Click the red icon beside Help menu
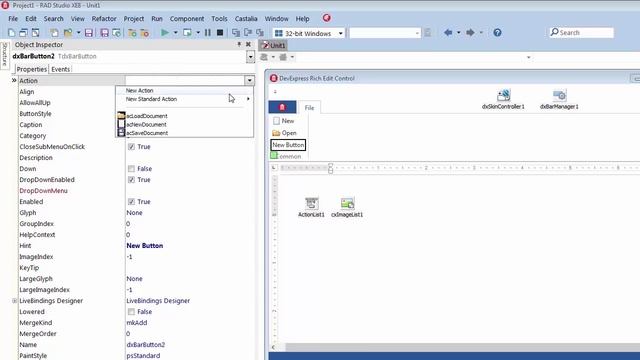Screen dimensions: 640x360 point(327,18)
